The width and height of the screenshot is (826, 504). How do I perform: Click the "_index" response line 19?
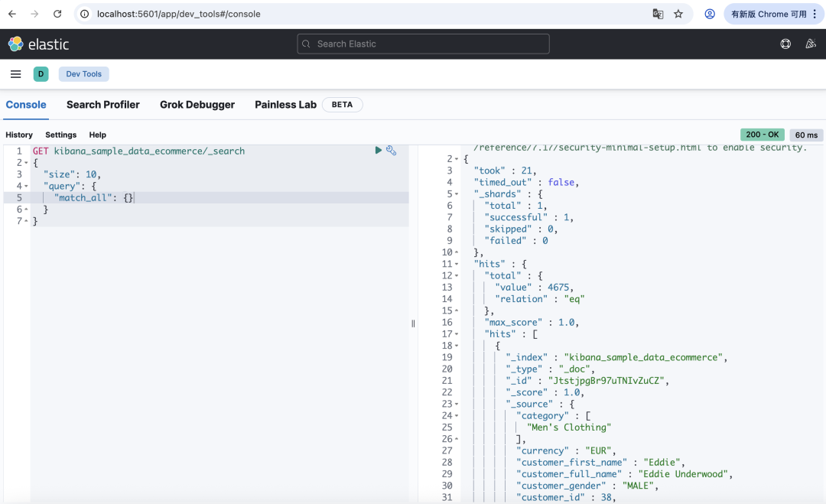(616, 358)
